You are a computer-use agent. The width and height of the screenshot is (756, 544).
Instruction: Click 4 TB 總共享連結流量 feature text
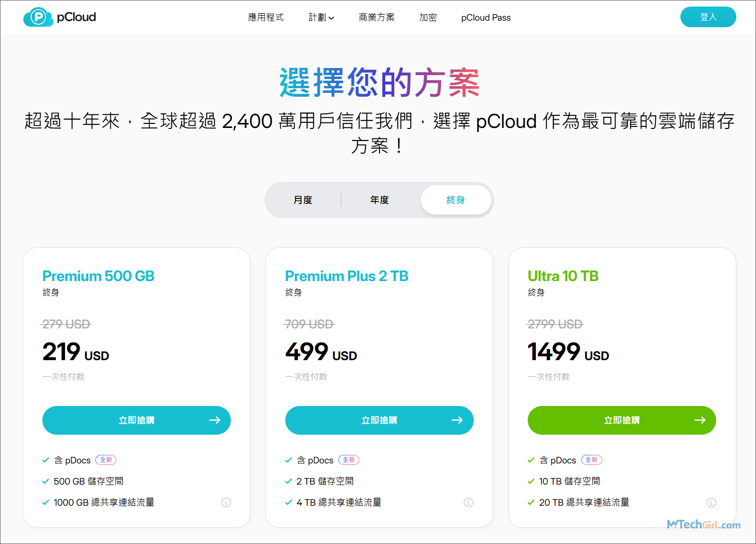click(339, 502)
